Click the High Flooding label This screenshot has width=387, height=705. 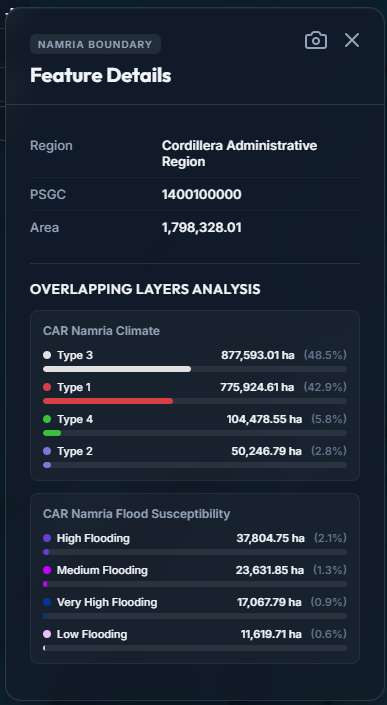coord(93,538)
